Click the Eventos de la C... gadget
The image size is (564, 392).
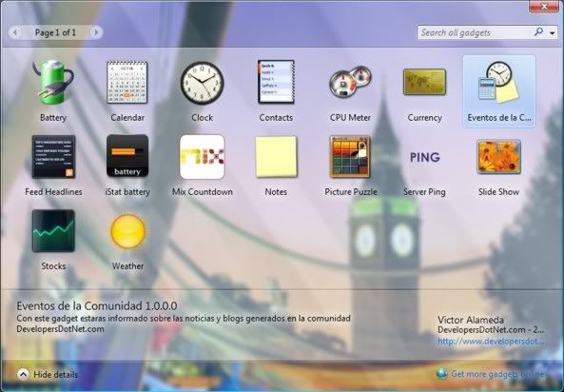click(499, 91)
